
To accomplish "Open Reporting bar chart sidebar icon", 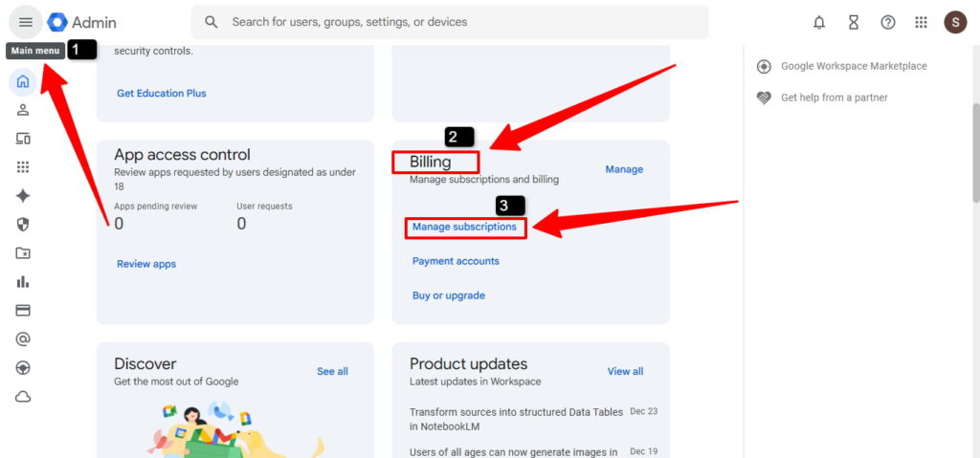I will (23, 282).
